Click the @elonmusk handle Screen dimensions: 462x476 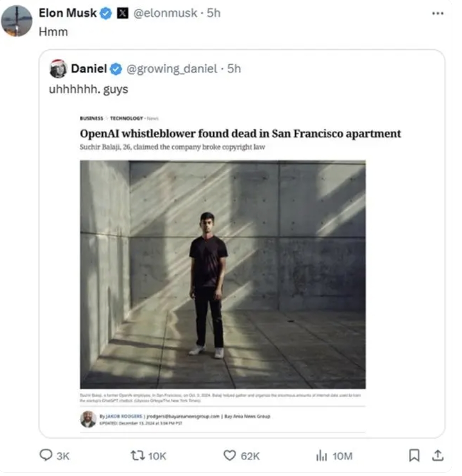(x=165, y=14)
